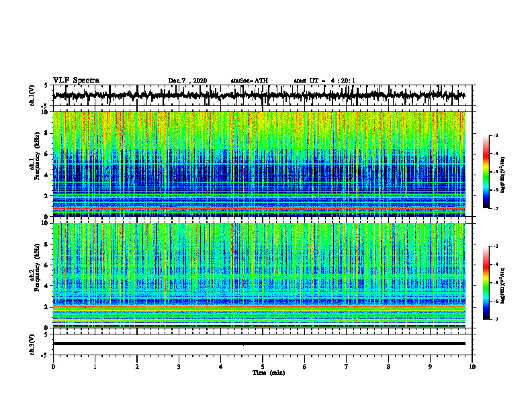Viewport: 532px width, 411px height.
Task: Click the "station=ATH" header label
Action: pos(249,81)
